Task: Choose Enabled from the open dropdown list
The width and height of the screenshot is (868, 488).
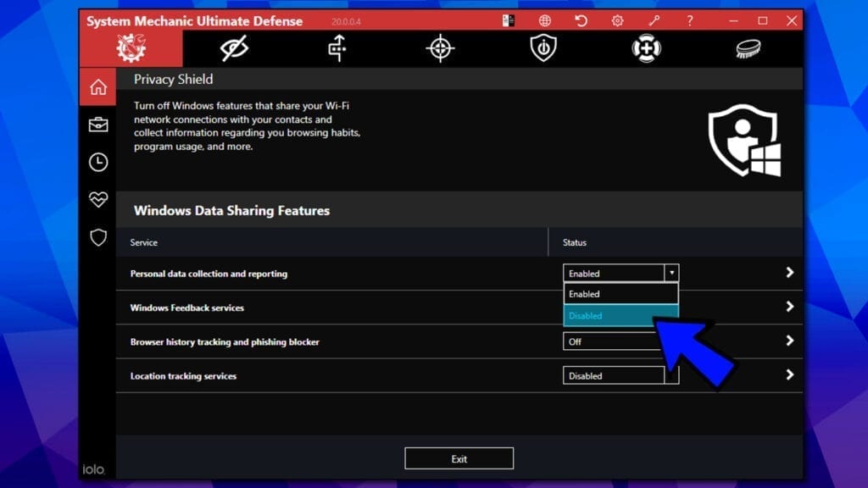Action: point(620,294)
